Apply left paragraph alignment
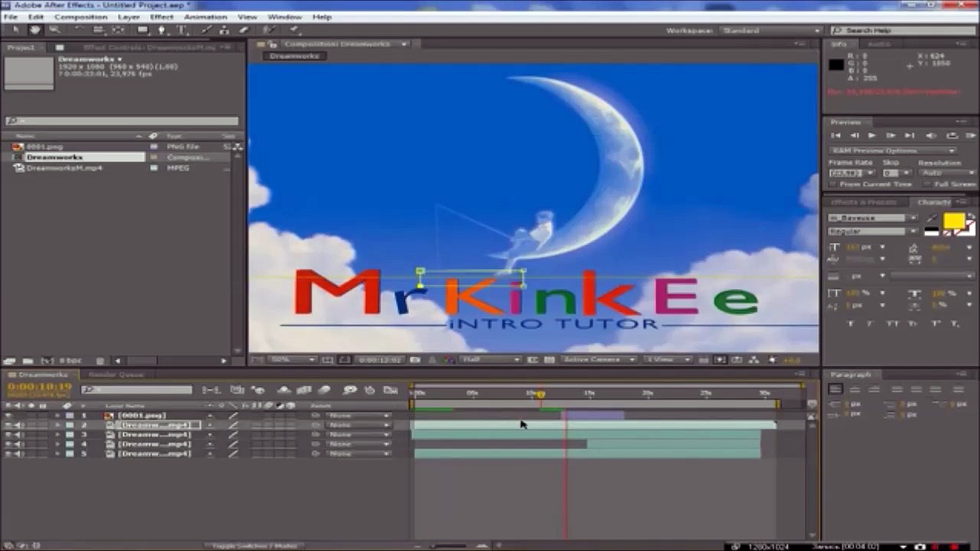Screen dimensions: 980x551 tap(836, 390)
